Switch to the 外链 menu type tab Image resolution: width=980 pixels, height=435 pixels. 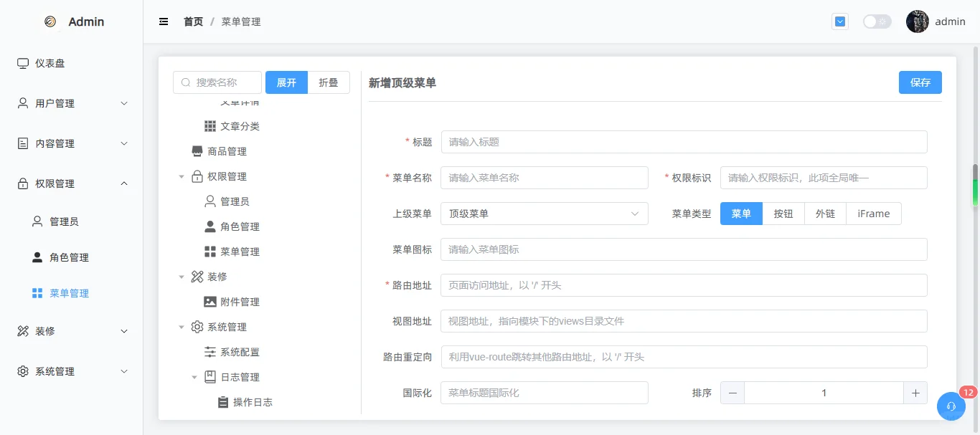click(825, 213)
